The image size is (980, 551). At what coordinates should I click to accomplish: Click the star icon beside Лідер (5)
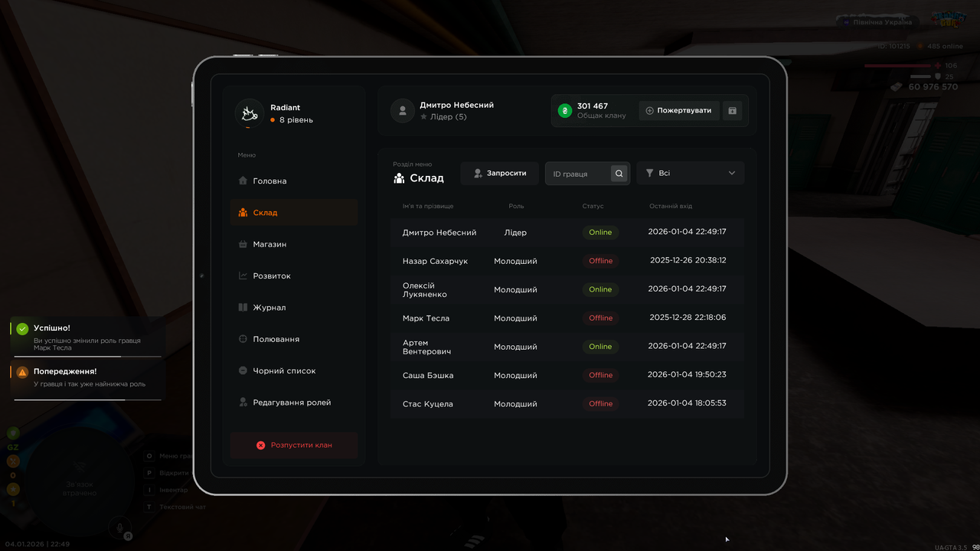pos(423,117)
